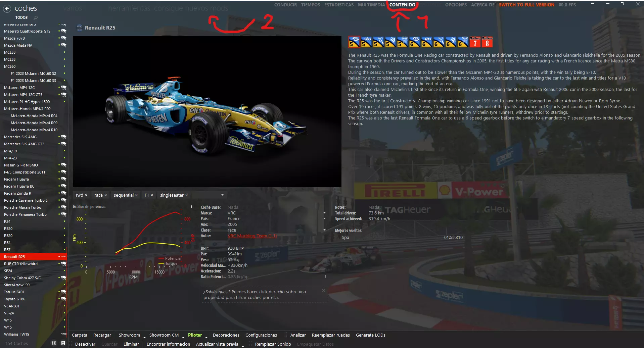The image size is (644, 348).
Task: Switch to the TIEMPOS tab
Action: (x=311, y=5)
